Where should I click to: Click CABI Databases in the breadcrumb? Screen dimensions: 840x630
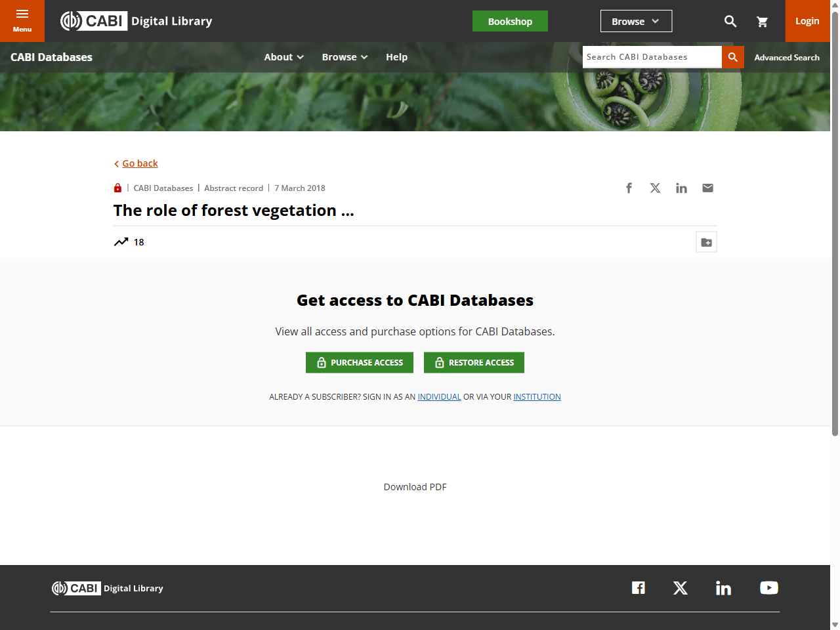[x=163, y=188]
